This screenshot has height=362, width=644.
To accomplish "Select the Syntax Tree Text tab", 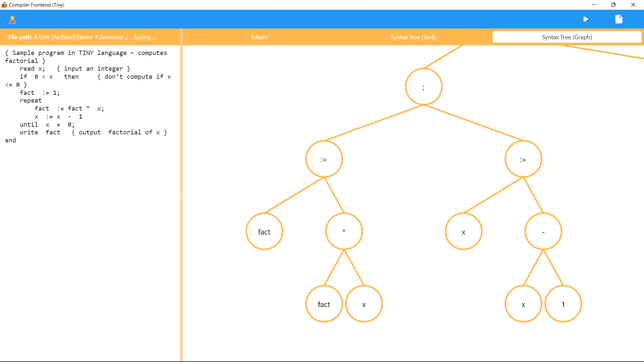I will pos(413,37).
